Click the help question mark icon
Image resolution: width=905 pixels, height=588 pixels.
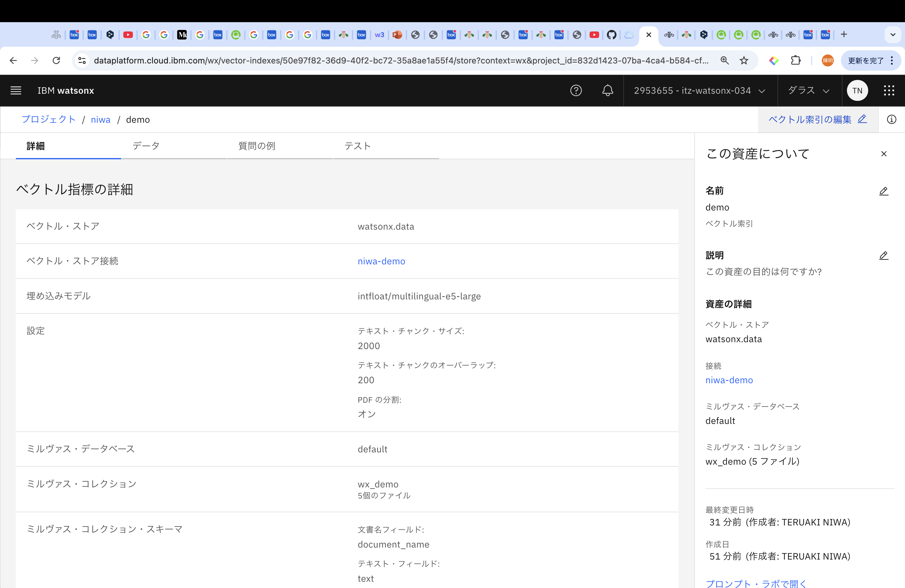click(x=576, y=90)
